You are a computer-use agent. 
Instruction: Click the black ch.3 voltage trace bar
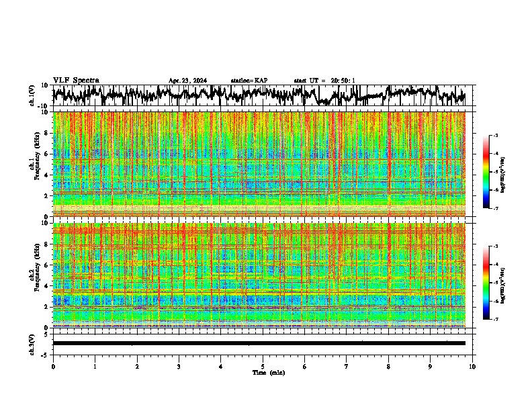click(x=259, y=343)
